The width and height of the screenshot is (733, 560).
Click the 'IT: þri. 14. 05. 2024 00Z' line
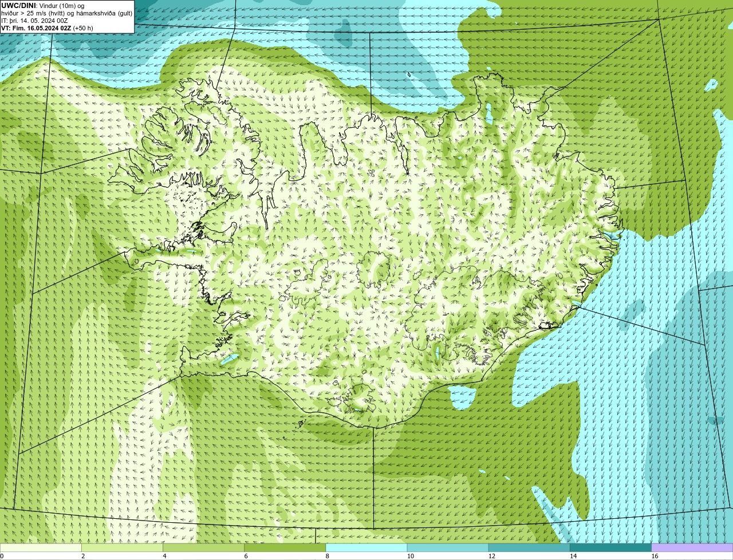point(34,21)
